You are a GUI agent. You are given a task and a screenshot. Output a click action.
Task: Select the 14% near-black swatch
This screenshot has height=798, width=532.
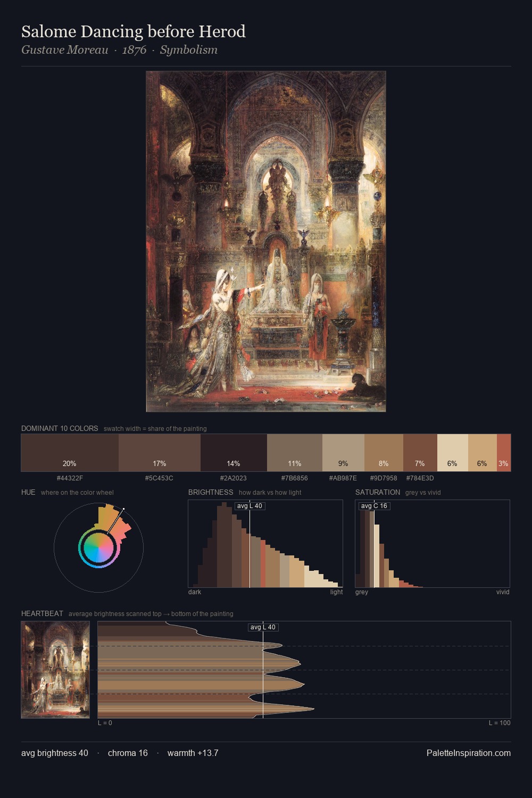(234, 453)
